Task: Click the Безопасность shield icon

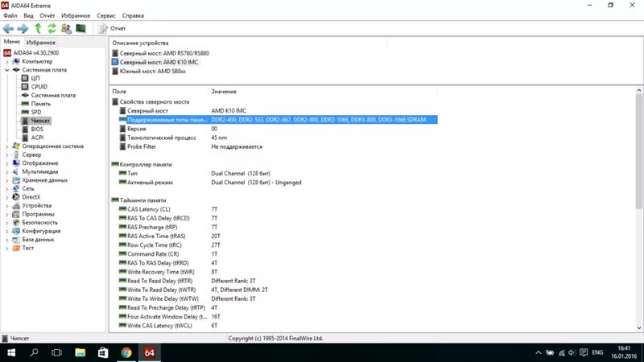Action: (x=16, y=223)
